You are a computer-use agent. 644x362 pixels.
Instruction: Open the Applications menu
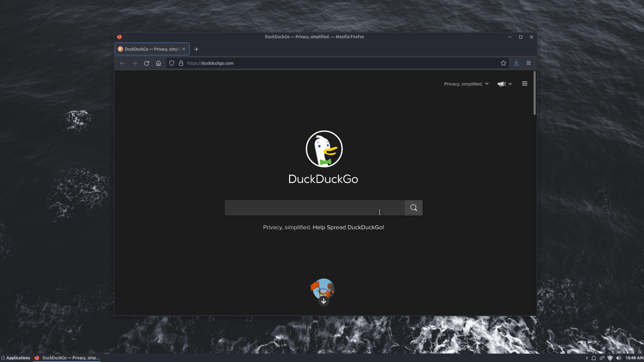tap(16, 358)
